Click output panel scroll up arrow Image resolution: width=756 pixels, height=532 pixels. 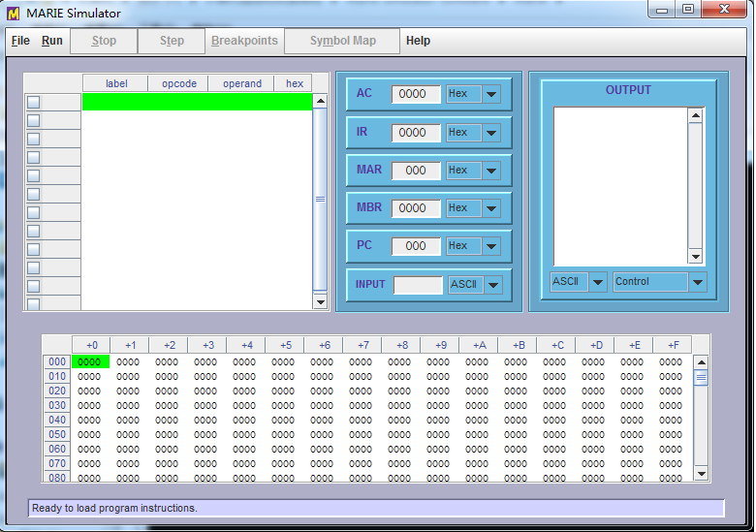coord(695,115)
